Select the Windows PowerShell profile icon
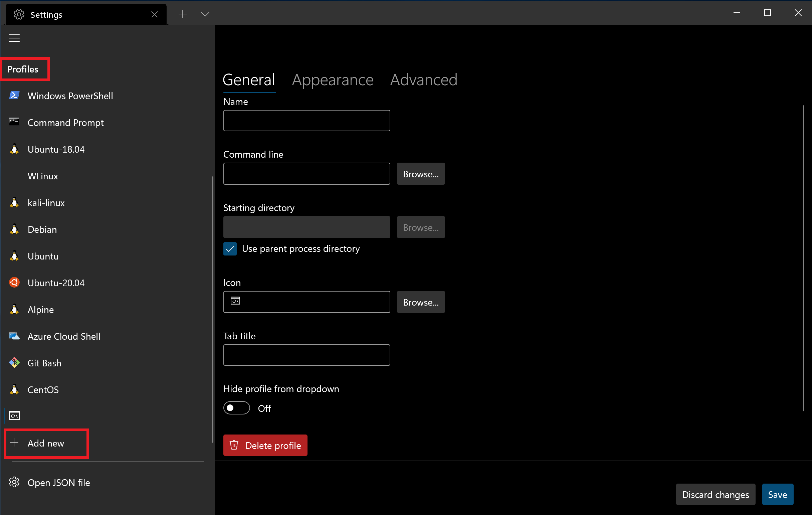 [14, 95]
